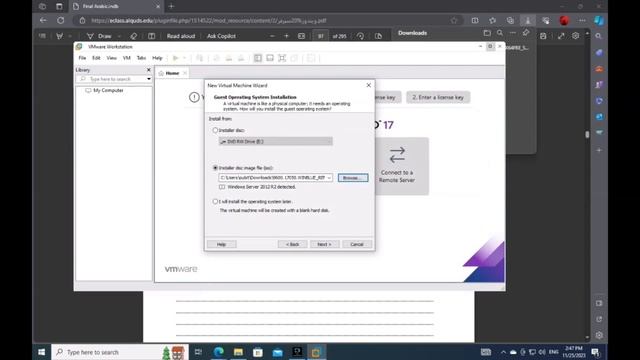Click the VMware power on play icon
Screen dimensions: 640x360
coord(176,58)
